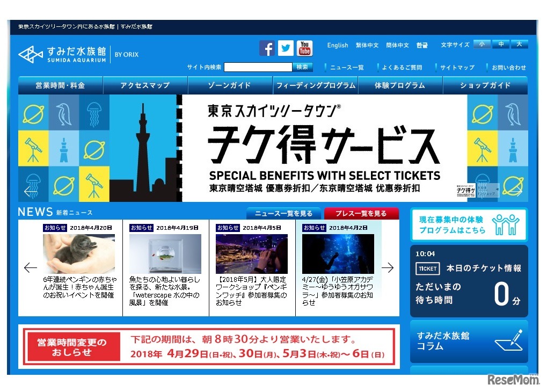Viewport: 547px width, 392px height.
Task: Click the TICKET badge icon
Action: 428,268
